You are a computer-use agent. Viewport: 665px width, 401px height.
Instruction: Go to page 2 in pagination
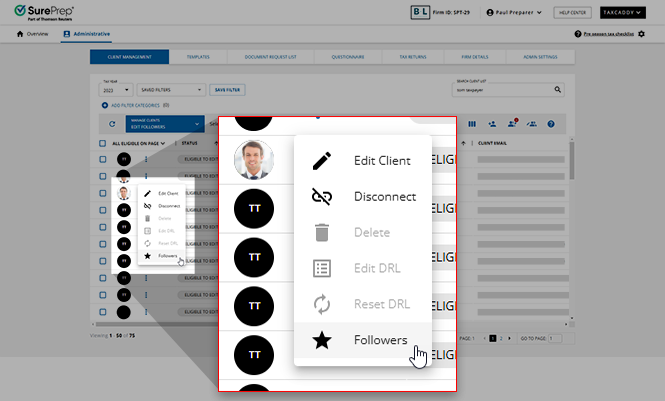point(501,338)
